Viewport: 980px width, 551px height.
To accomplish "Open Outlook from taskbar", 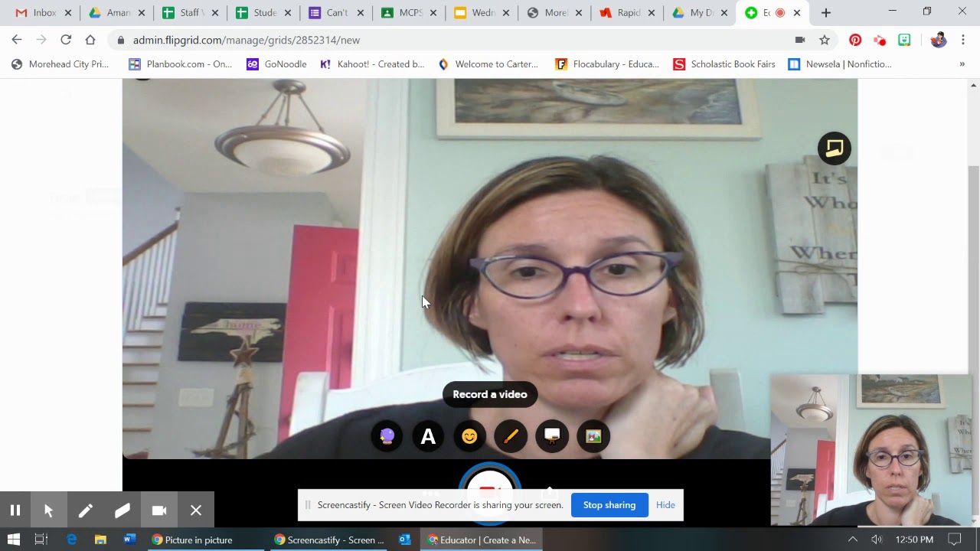I will coord(405,540).
